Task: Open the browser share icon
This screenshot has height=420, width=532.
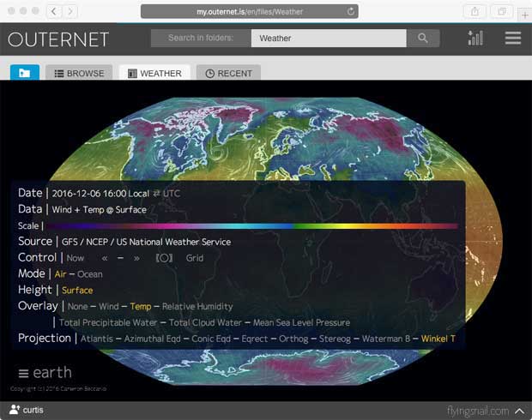Action: 475,11
